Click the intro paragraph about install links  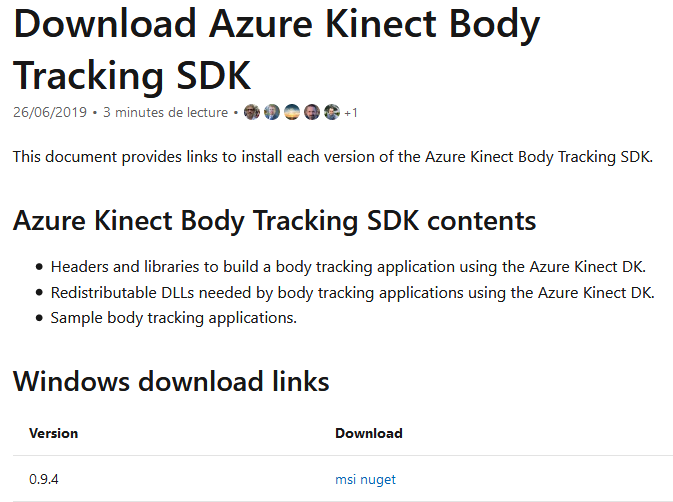tap(333, 158)
